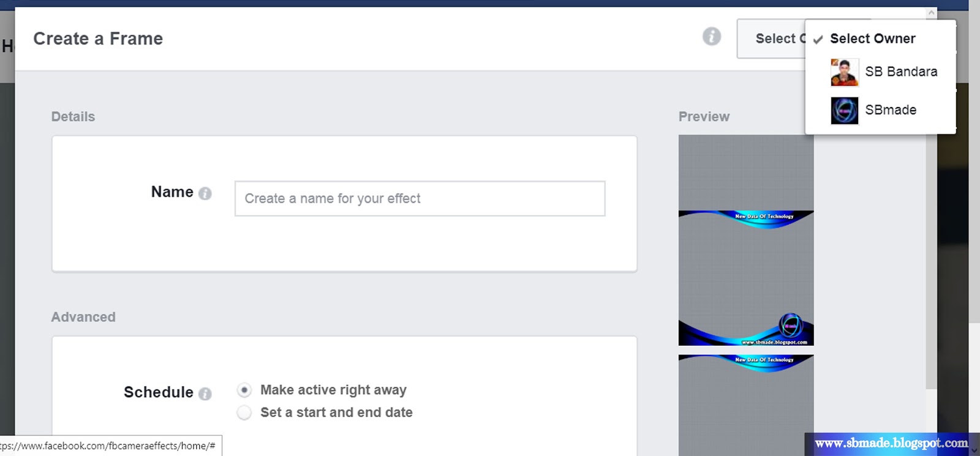The height and width of the screenshot is (456, 980).
Task: Click the facebook.com URL in the status bar
Action: 110,446
